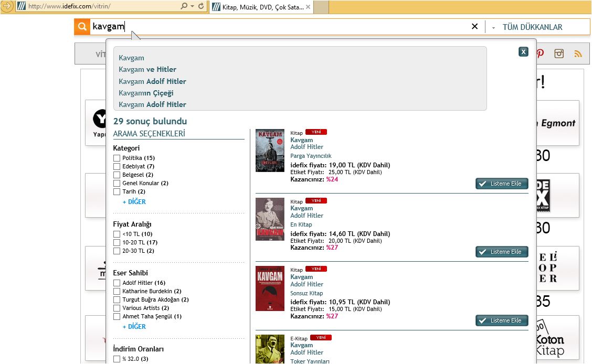
Task: Click the search text field containing kavgam
Action: click(x=279, y=27)
